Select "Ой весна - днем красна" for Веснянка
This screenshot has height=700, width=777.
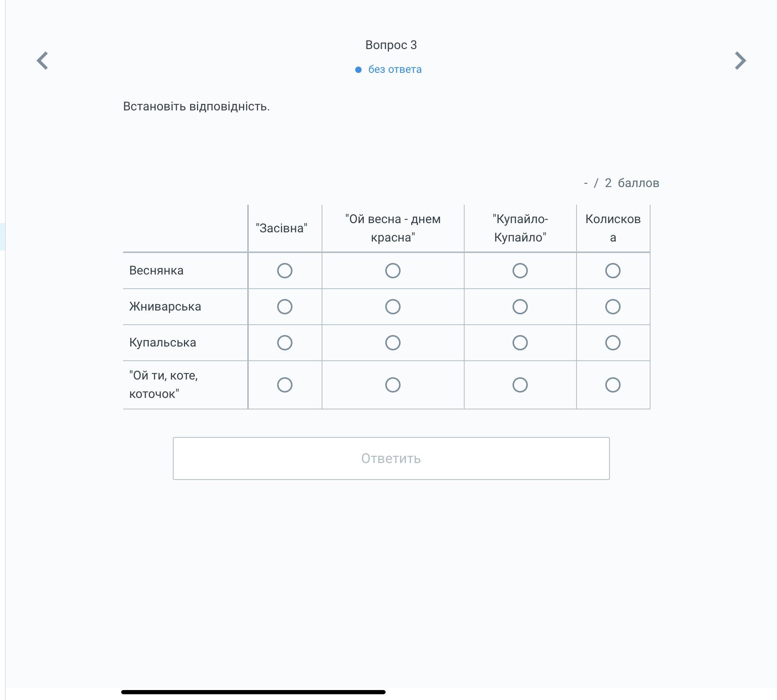(393, 271)
